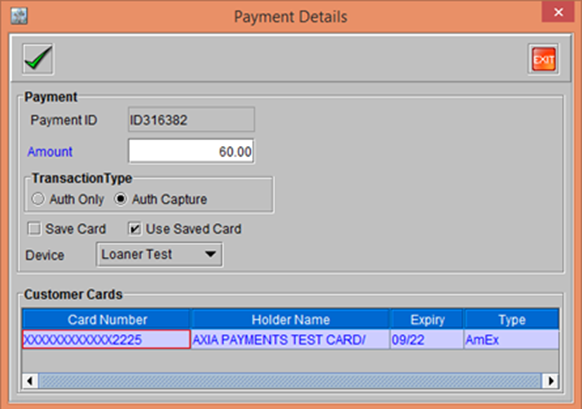Sort by Holder Name column header

tap(290, 320)
